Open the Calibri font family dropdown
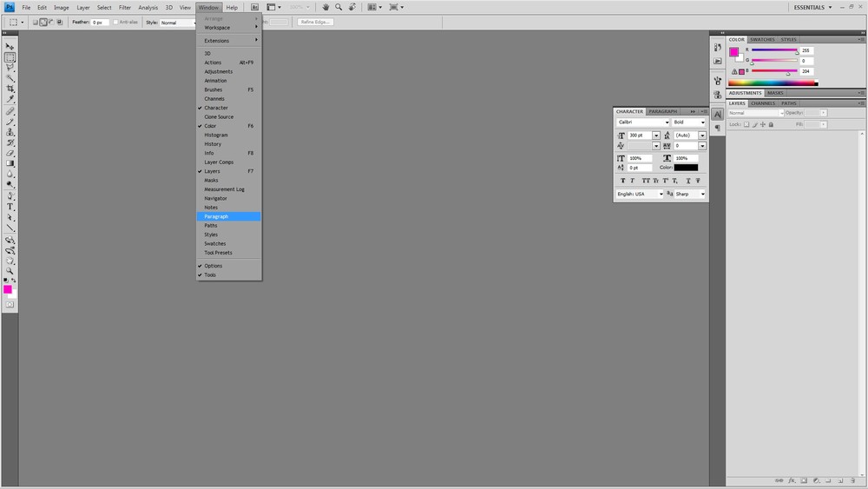This screenshot has width=868, height=489. [x=642, y=122]
